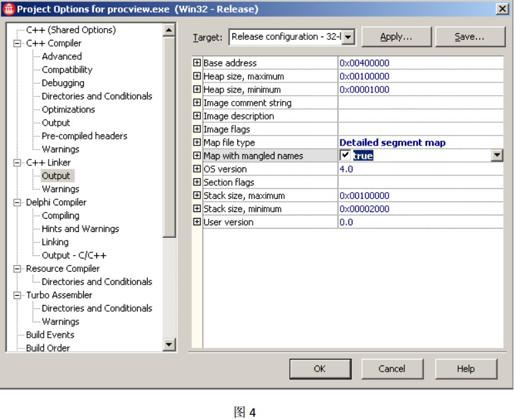
Task: Click the Apply... button
Action: pyautogui.click(x=396, y=37)
